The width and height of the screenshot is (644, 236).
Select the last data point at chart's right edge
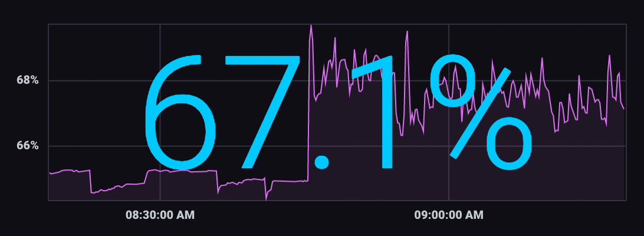[x=623, y=109]
